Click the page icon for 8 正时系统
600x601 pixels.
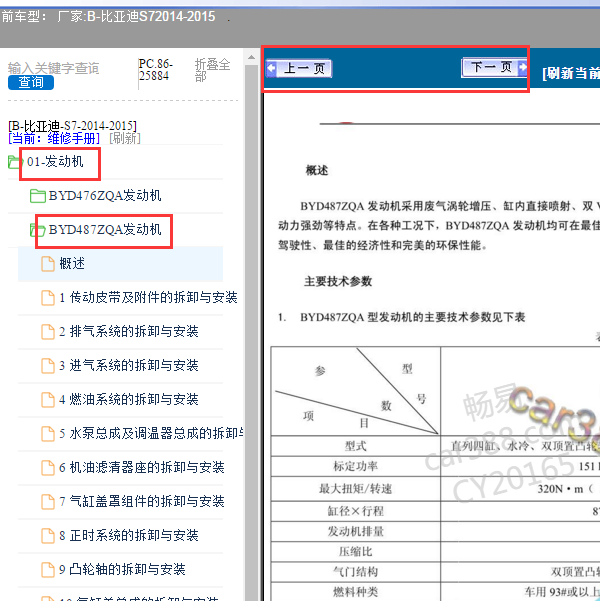[48, 536]
